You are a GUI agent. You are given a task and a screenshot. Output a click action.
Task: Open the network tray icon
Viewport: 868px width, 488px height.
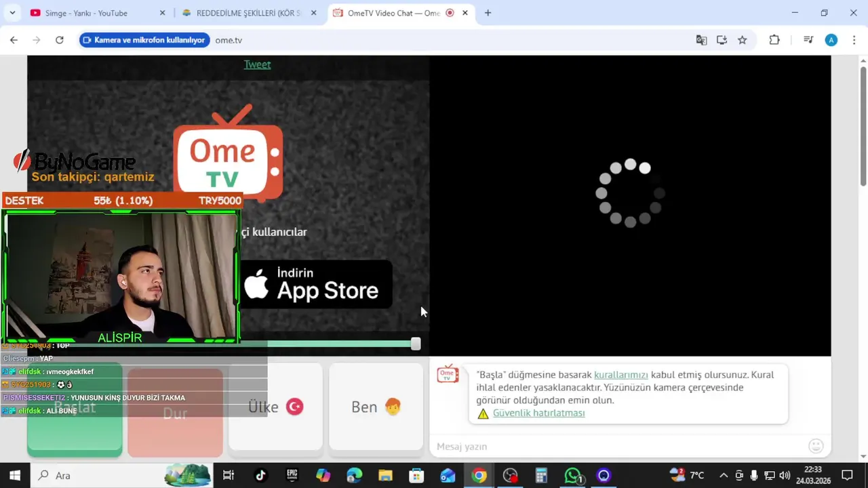click(x=770, y=475)
